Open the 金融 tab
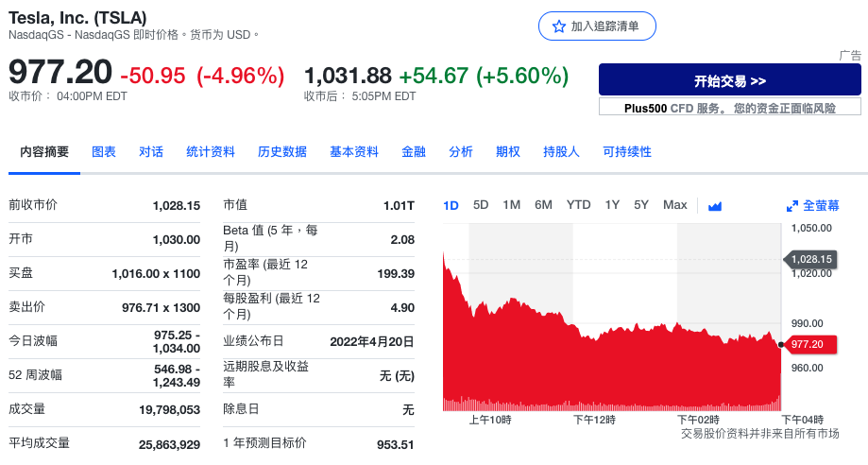Image resolution: width=868 pixels, height=465 pixels. coord(414,152)
